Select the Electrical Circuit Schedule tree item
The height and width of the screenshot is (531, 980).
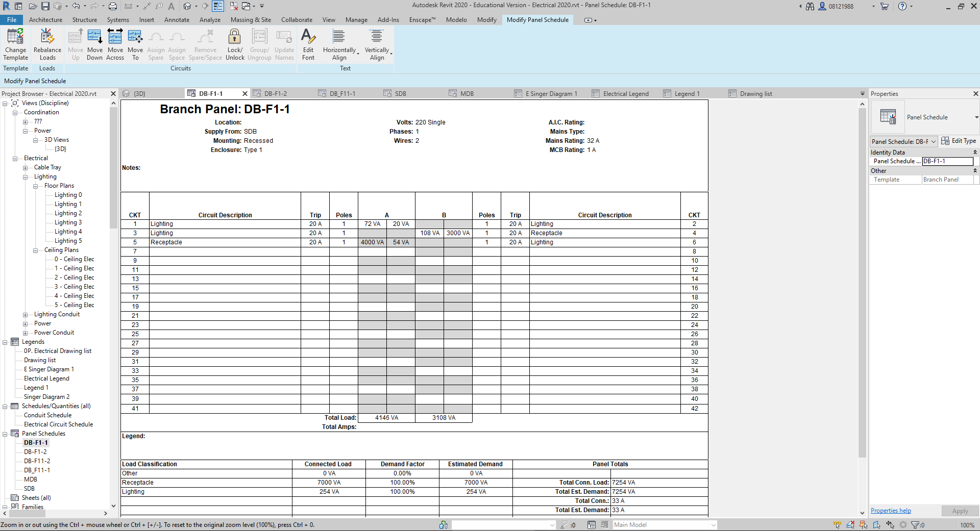(58, 424)
